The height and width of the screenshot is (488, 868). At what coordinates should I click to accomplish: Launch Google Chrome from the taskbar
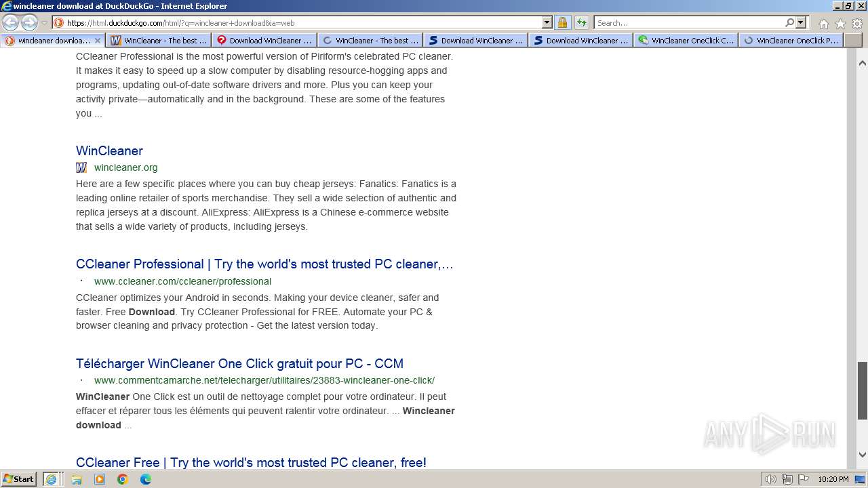point(123,479)
